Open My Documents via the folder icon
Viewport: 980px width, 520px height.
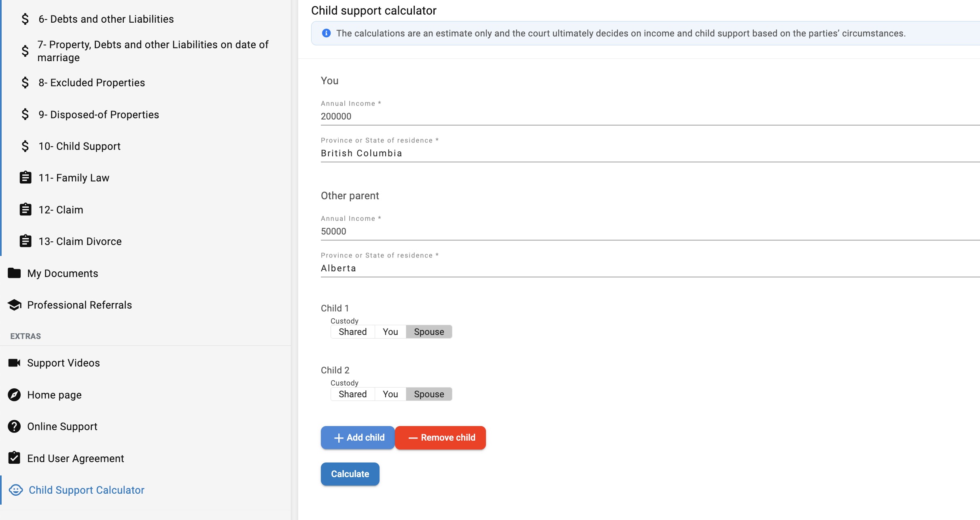pos(15,273)
